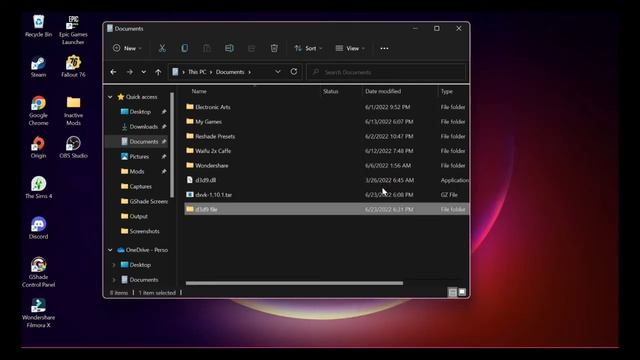Open the View dropdown menu
This screenshot has width=640, height=360.
350,48
